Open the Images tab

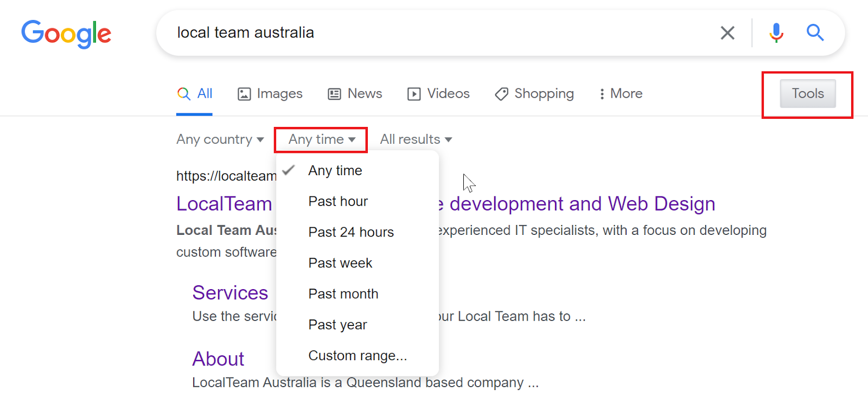[x=270, y=94]
